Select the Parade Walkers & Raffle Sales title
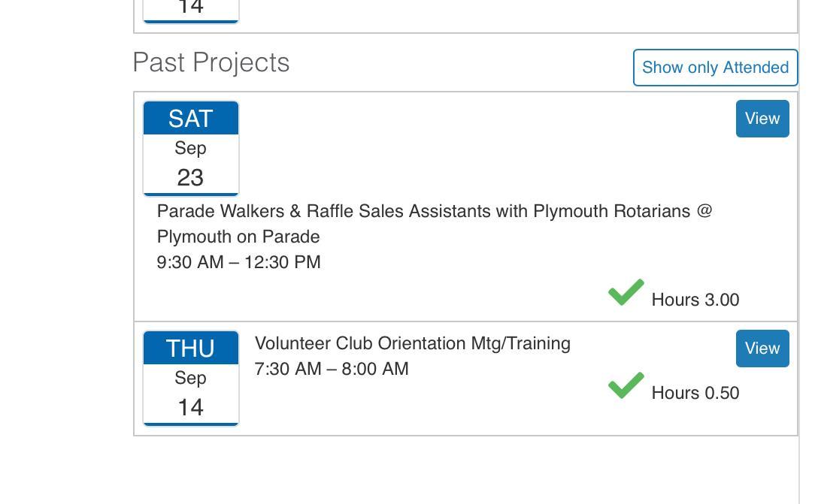Image resolution: width=815 pixels, height=504 pixels. 434,211
